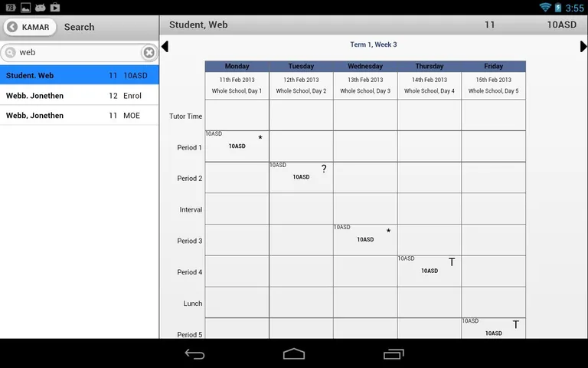Open the 'Webb, Jonethen' 11 MOE result
This screenshot has height=368, width=588.
(79, 115)
